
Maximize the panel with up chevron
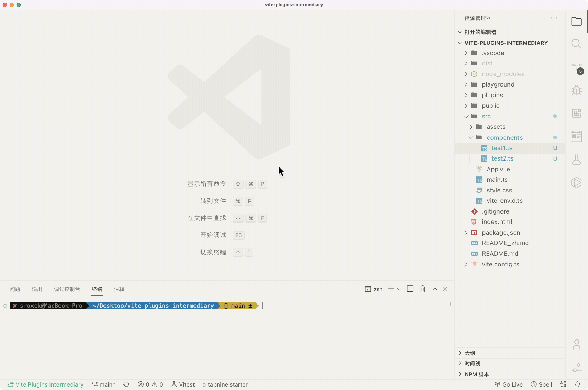[x=435, y=289]
